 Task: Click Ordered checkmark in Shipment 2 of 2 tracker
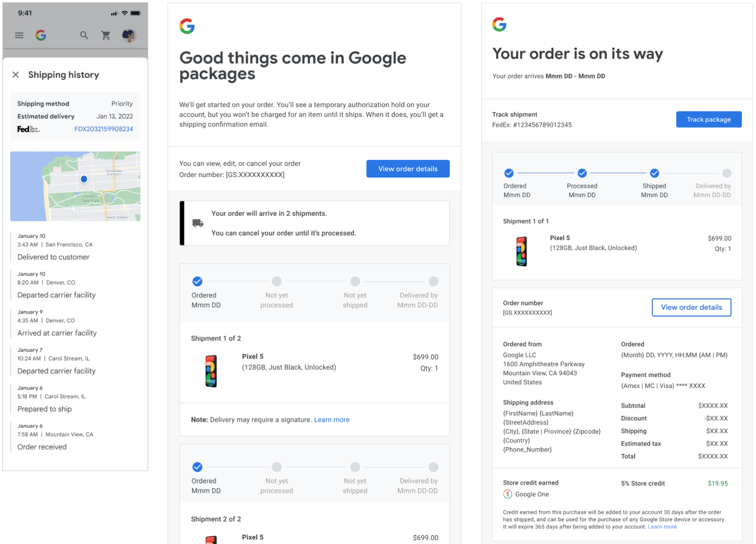coord(197,467)
